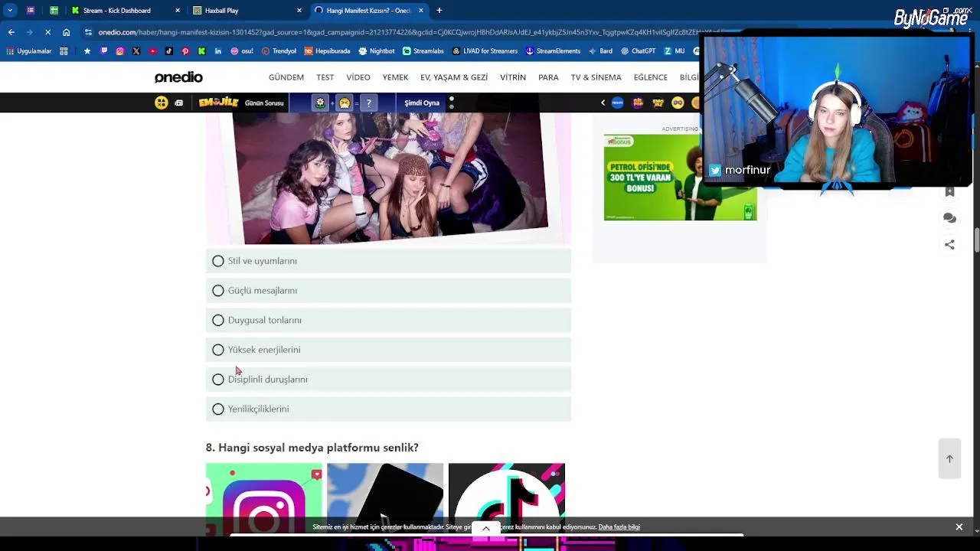This screenshot has width=980, height=551.
Task: Open the ChatGPT bookmark
Action: click(x=639, y=51)
